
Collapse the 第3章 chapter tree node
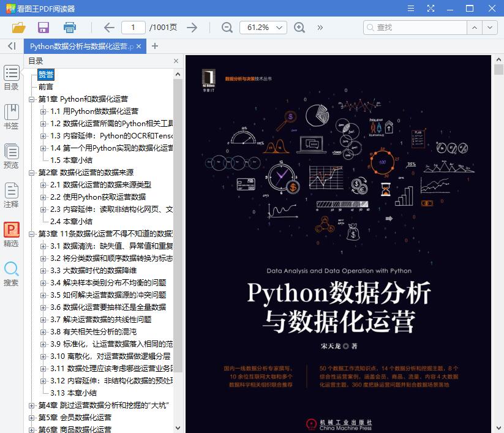pyautogui.click(x=31, y=234)
